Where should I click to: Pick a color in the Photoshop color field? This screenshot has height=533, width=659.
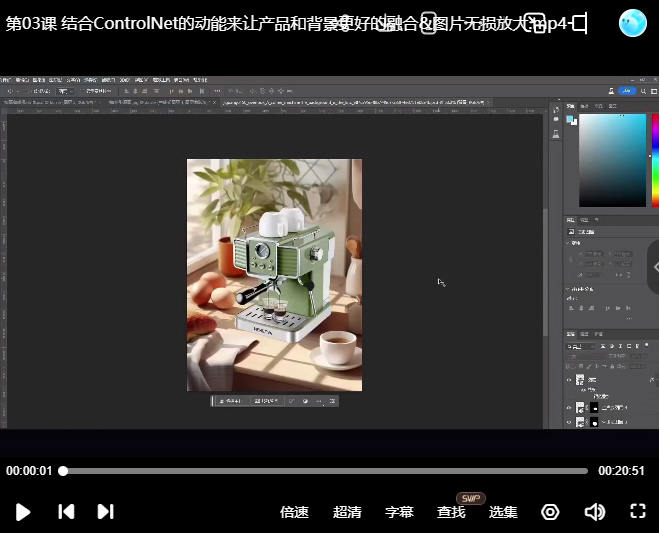click(612, 160)
